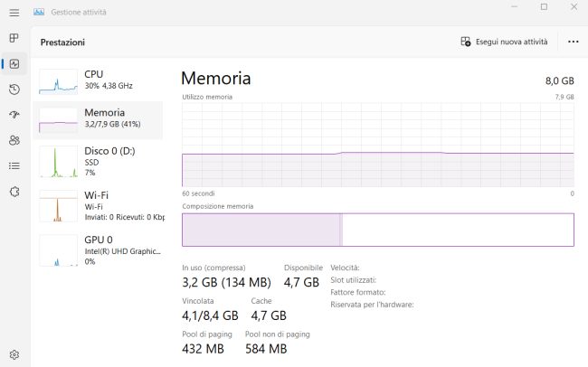Select the CPU performance entry
This screenshot has height=367, width=588.
(99, 81)
